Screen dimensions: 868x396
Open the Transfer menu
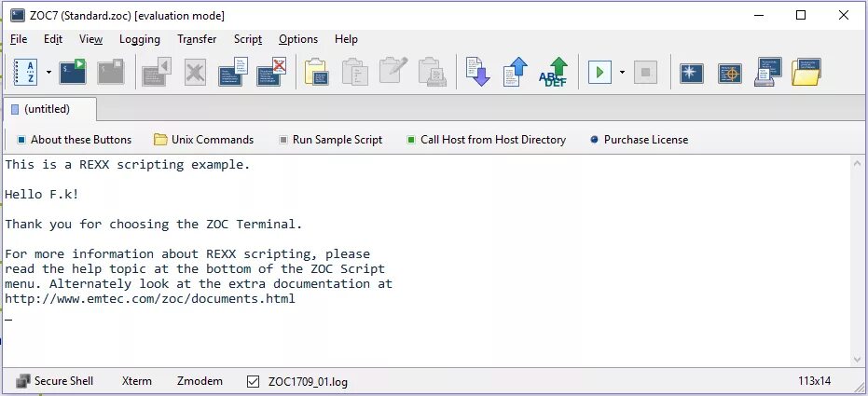pyautogui.click(x=197, y=39)
